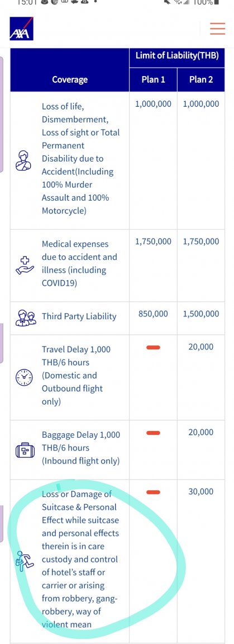The height and width of the screenshot is (644, 234).
Task: Click the red dash for Travel Delay Plan 1
Action: (x=153, y=348)
